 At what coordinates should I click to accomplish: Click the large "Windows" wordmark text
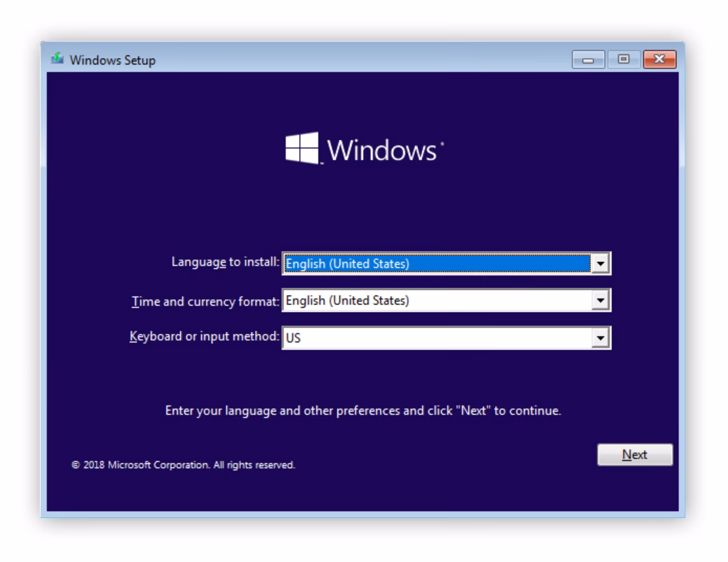click(381, 150)
